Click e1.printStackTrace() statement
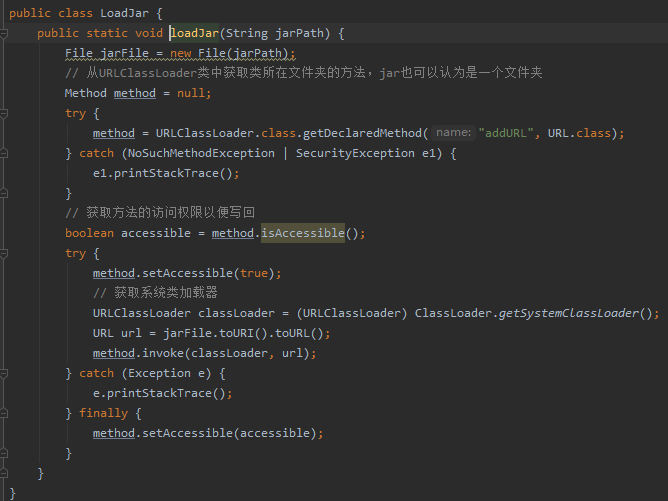 click(166, 173)
